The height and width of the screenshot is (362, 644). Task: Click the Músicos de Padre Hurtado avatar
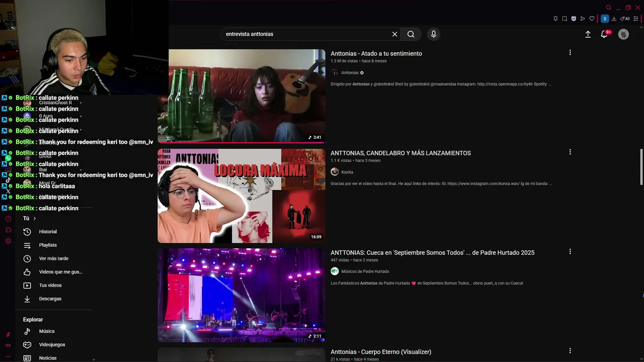tap(335, 271)
